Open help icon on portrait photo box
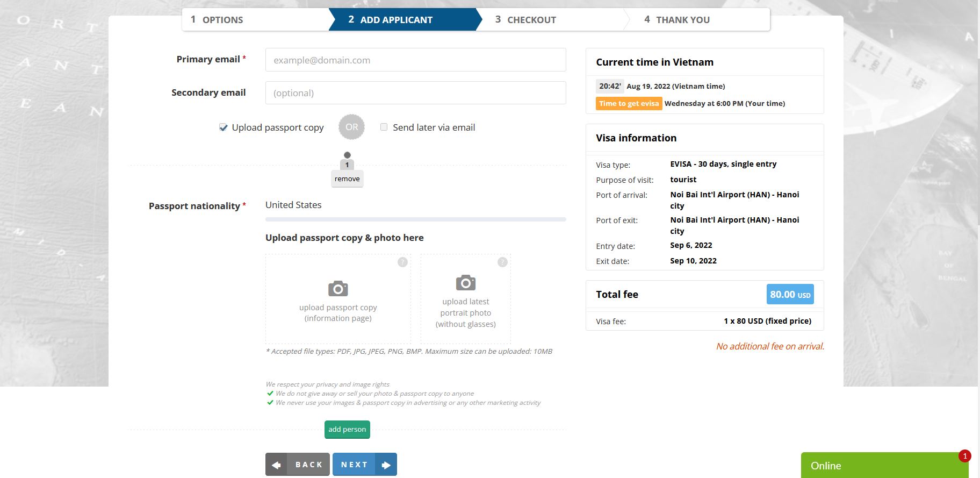Screen dimensions: 980x478 [502, 262]
